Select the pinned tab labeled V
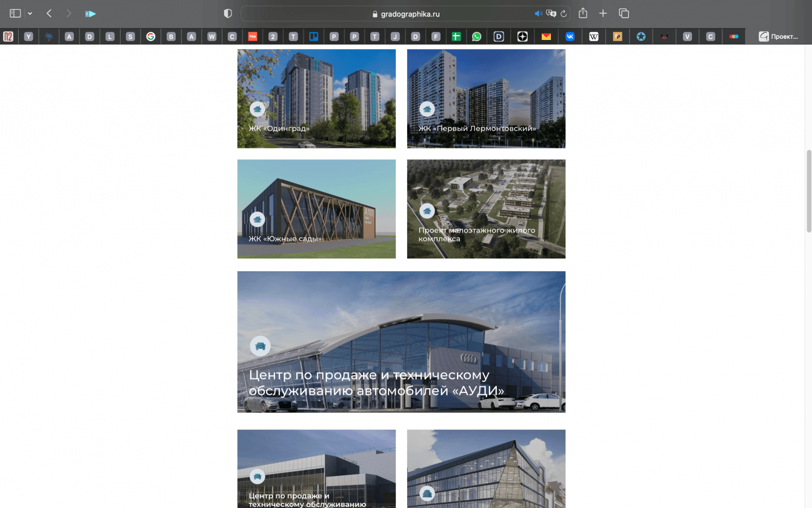Viewport: 812px width, 508px height. click(687, 36)
